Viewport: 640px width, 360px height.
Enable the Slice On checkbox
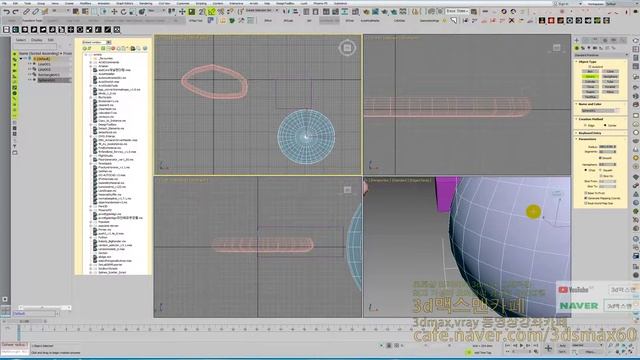600,176
